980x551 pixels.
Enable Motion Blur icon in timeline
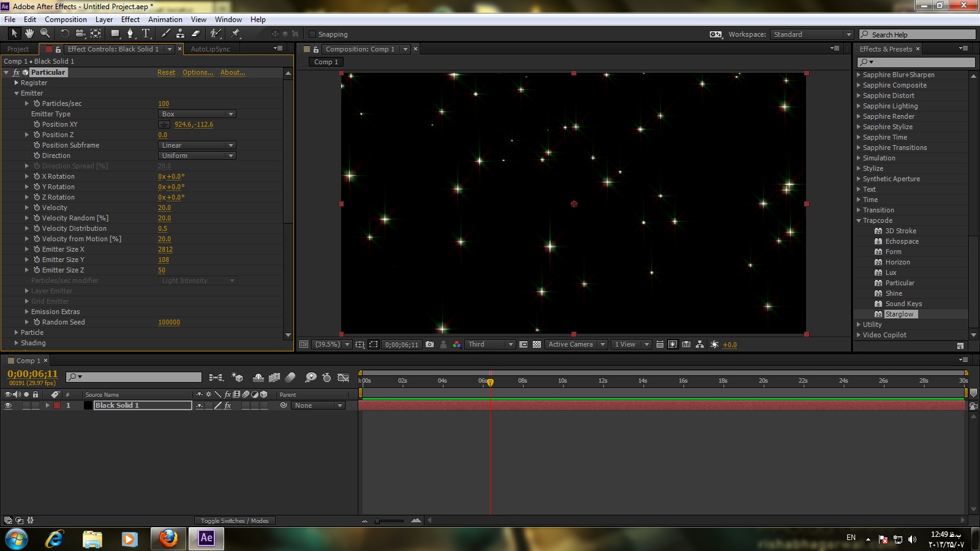pyautogui.click(x=290, y=378)
